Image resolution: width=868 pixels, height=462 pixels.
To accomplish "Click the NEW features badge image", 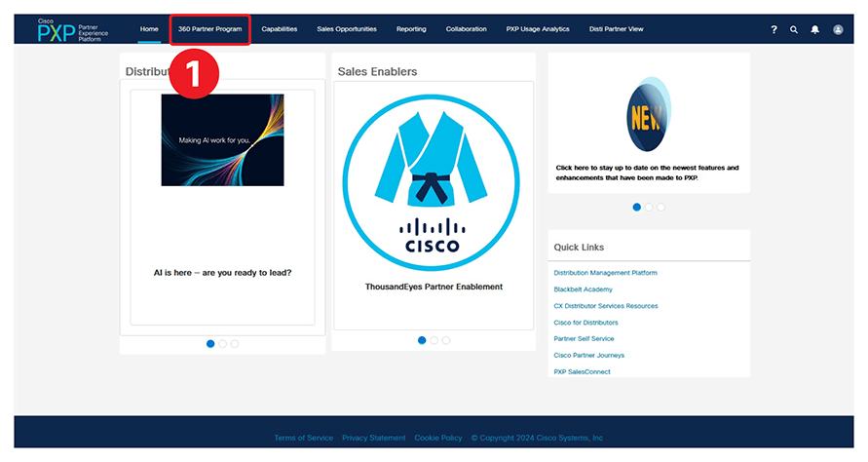I will tap(648, 116).
